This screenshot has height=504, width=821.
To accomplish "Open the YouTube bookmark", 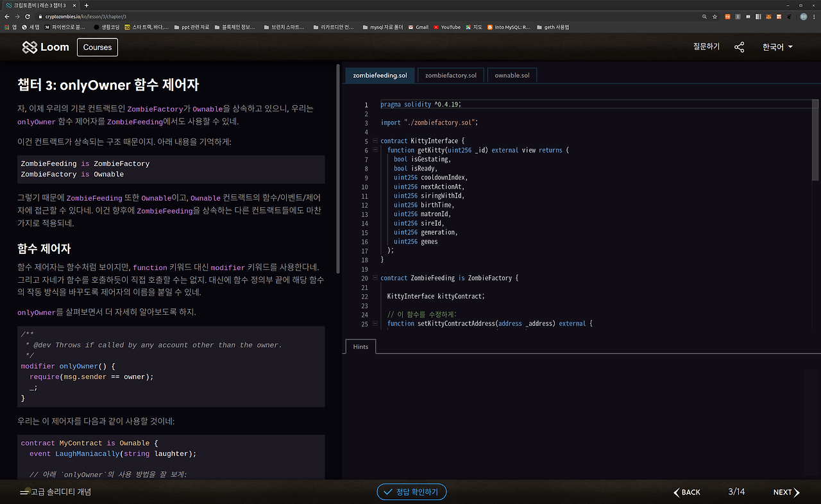I will point(447,27).
